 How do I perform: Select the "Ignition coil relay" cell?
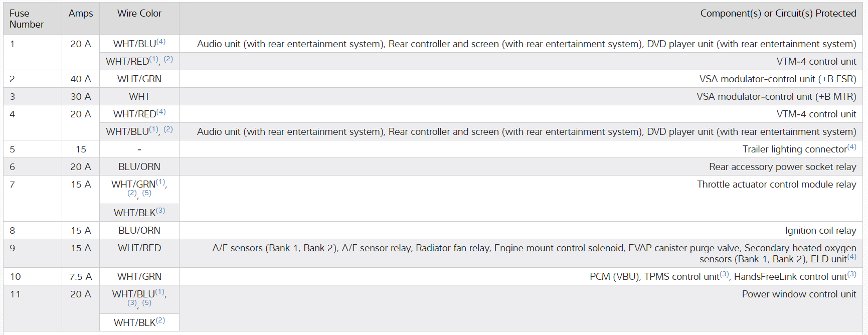[820, 231]
